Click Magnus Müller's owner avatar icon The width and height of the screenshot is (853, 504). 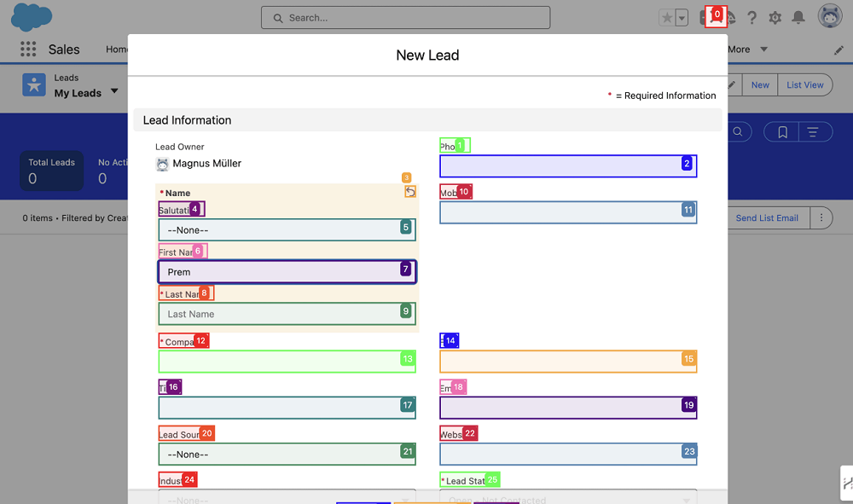[162, 165]
